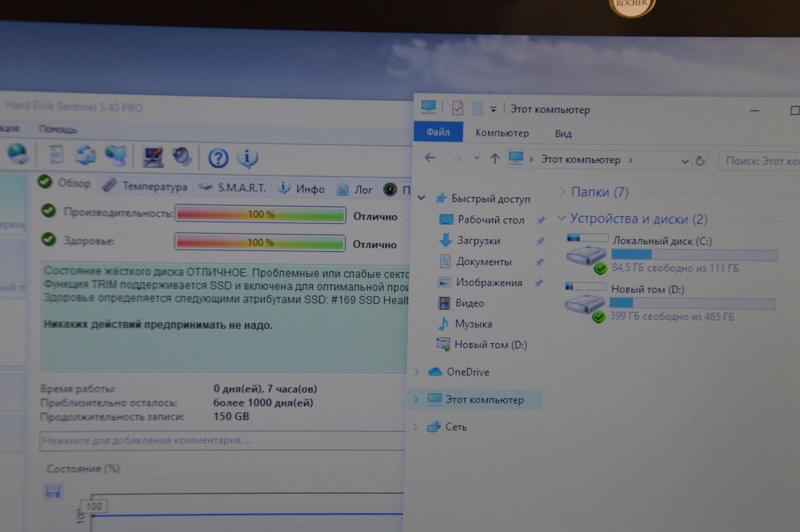Open the Файл menu in Explorer
Screen dimensions: 800x532
(438, 132)
